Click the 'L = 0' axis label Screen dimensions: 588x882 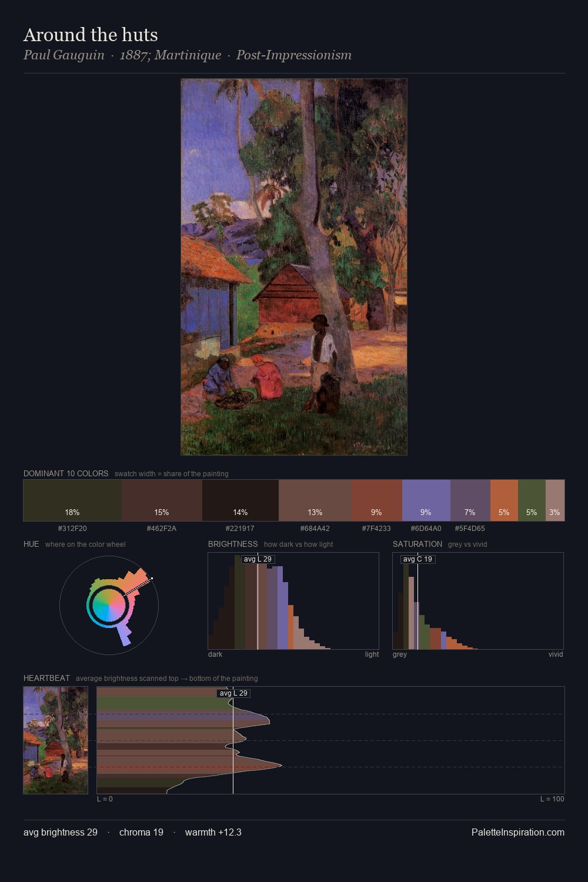(x=105, y=799)
